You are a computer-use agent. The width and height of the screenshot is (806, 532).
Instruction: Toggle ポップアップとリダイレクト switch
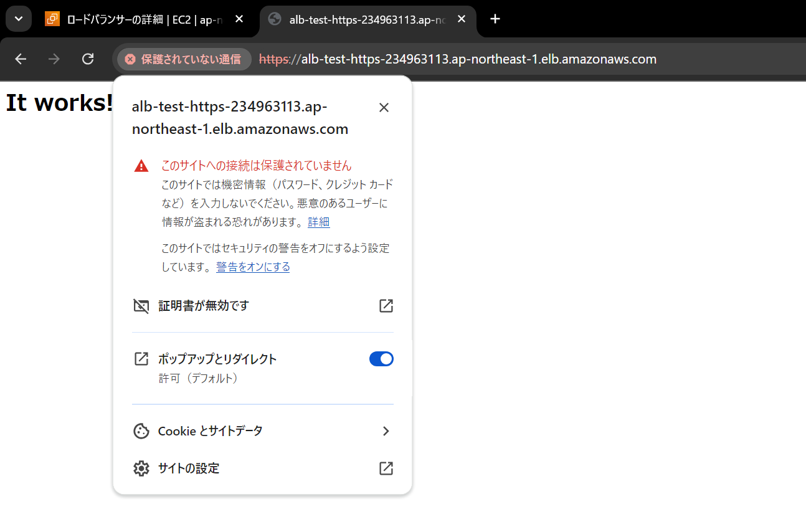tap(381, 359)
